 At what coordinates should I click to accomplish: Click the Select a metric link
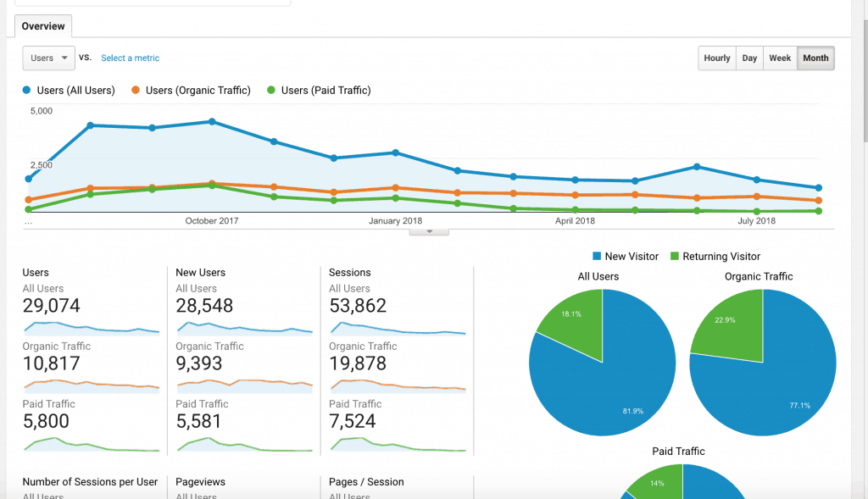(130, 58)
